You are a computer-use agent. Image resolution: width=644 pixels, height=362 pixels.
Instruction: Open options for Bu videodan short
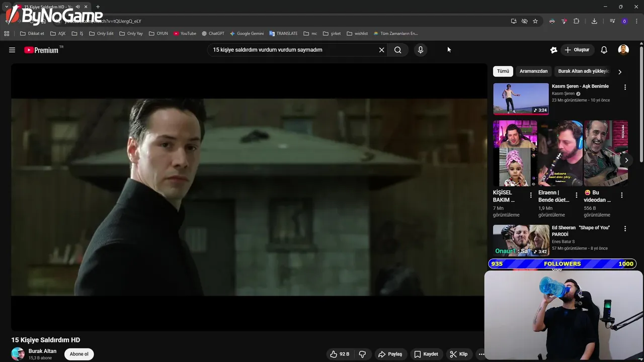coord(622,195)
